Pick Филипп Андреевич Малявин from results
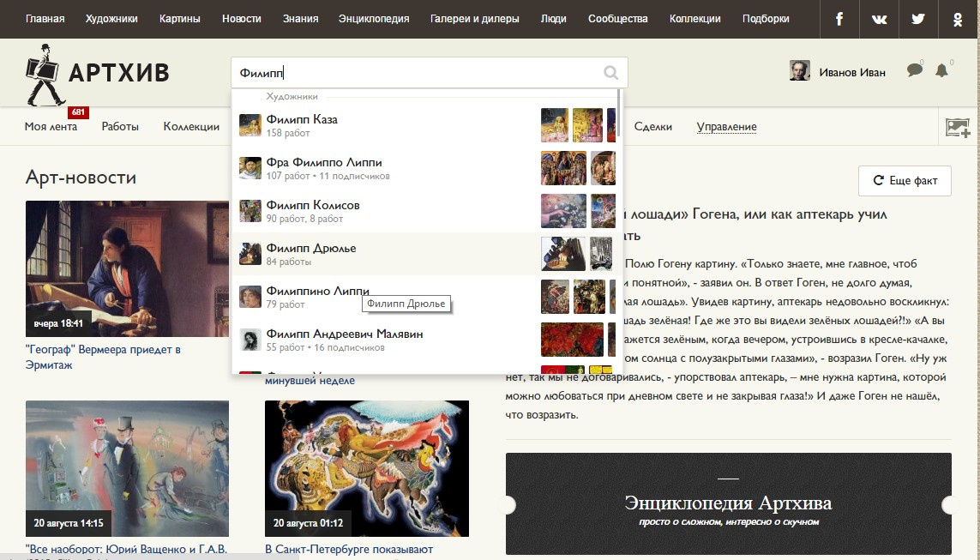 pos(344,334)
